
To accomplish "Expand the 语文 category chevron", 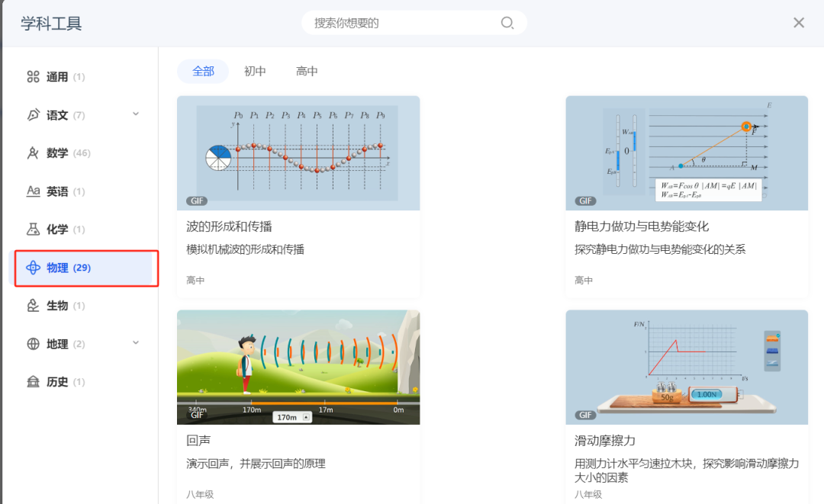I will 135,114.
